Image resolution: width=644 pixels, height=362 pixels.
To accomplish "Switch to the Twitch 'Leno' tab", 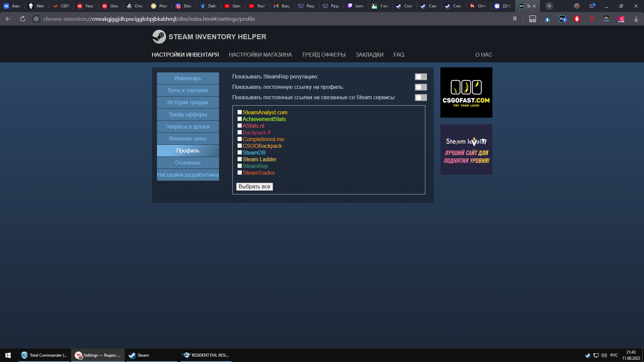I will (x=356, y=6).
